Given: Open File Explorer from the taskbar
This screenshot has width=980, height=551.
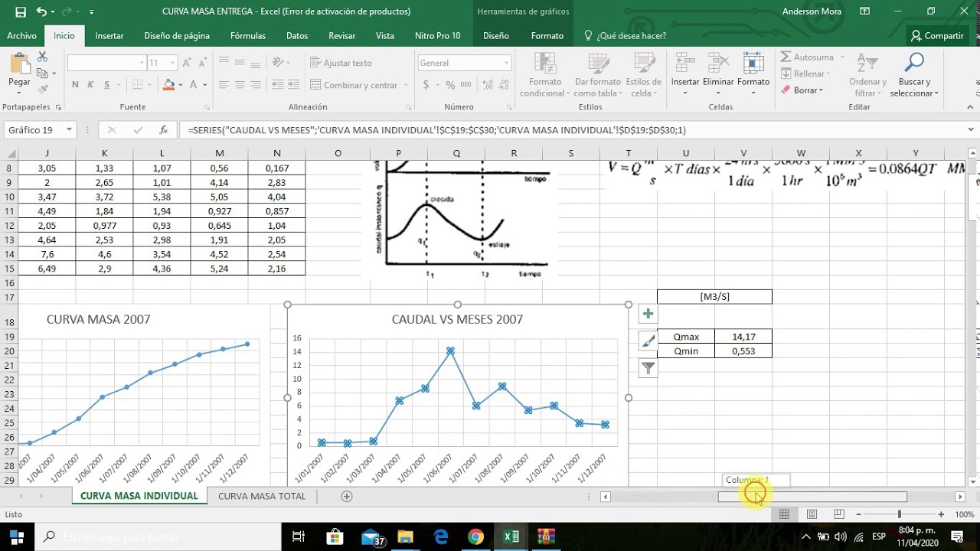Looking at the screenshot, I should (x=405, y=536).
